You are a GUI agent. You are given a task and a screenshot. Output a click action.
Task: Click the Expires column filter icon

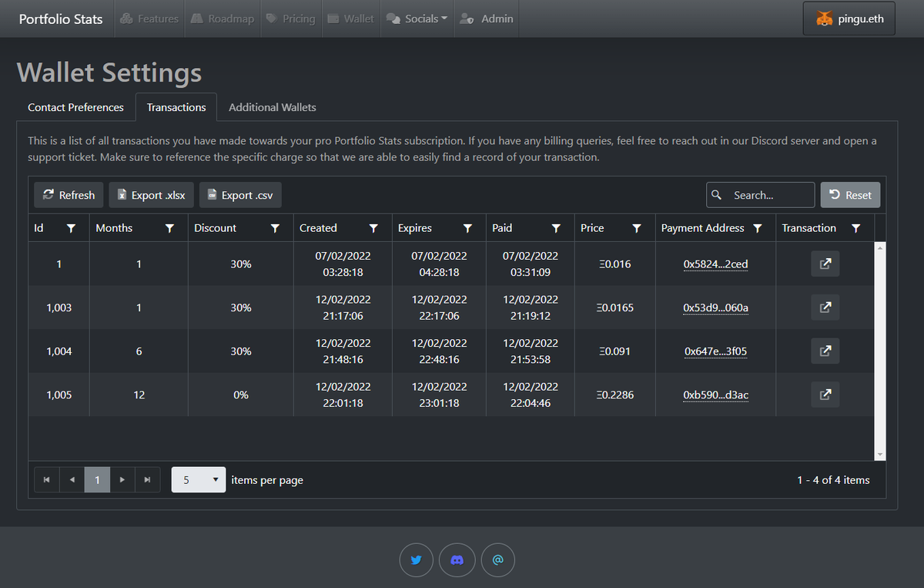(x=467, y=228)
